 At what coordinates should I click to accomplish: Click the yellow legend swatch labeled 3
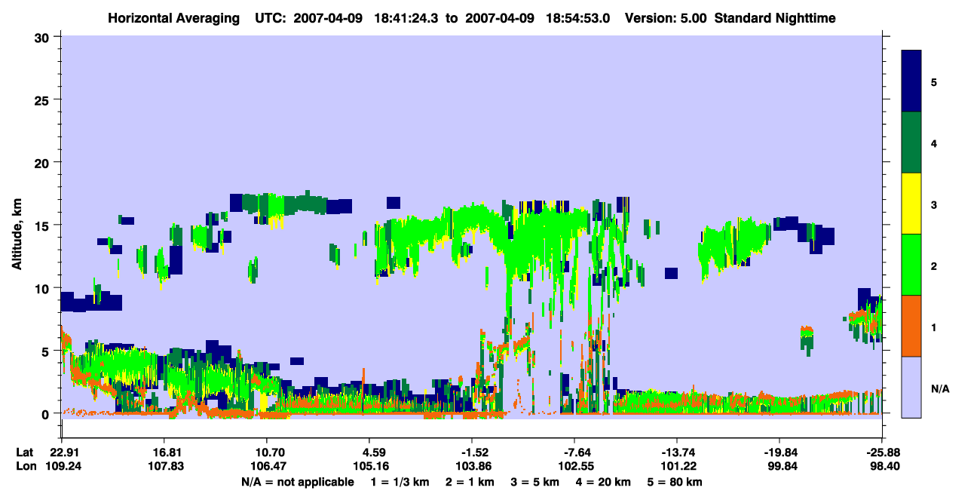(x=911, y=204)
